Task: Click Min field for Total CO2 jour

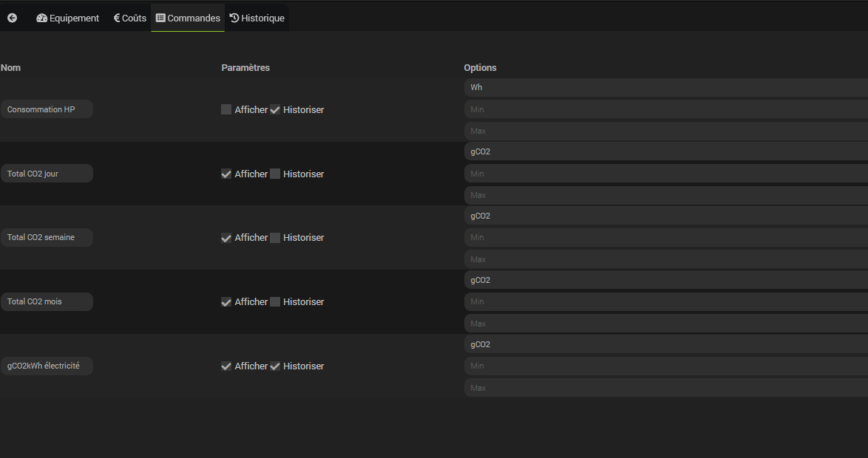Action: pos(665,174)
